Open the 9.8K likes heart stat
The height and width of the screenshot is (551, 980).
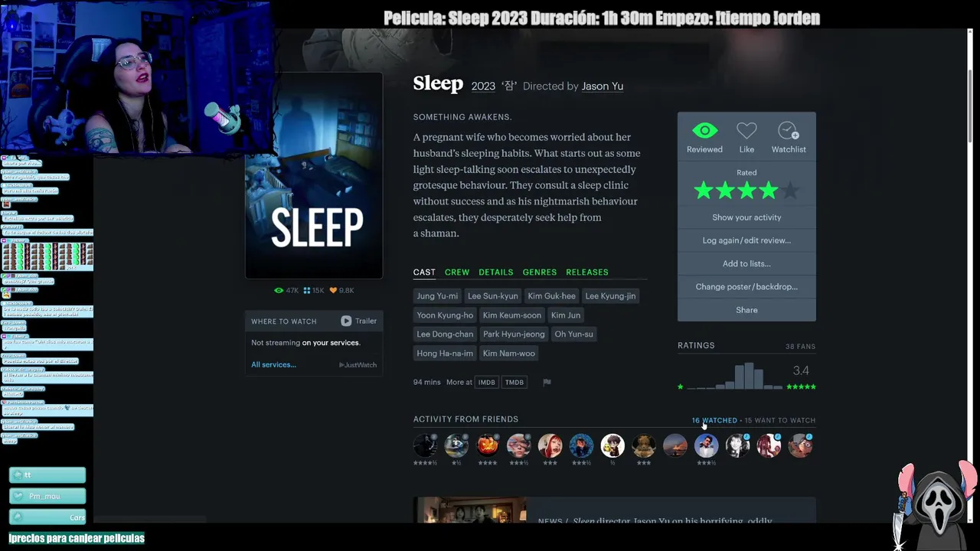coord(341,291)
